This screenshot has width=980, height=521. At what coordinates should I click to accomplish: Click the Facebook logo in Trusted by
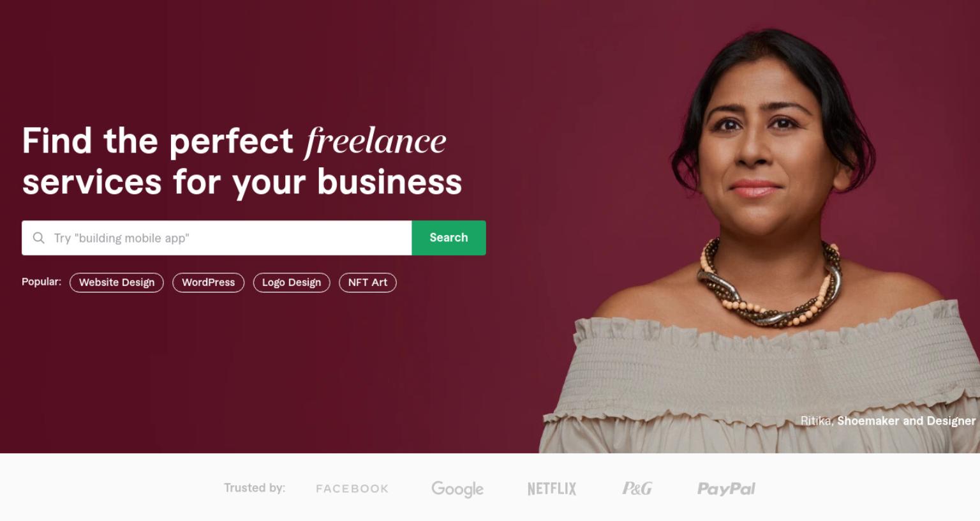352,488
